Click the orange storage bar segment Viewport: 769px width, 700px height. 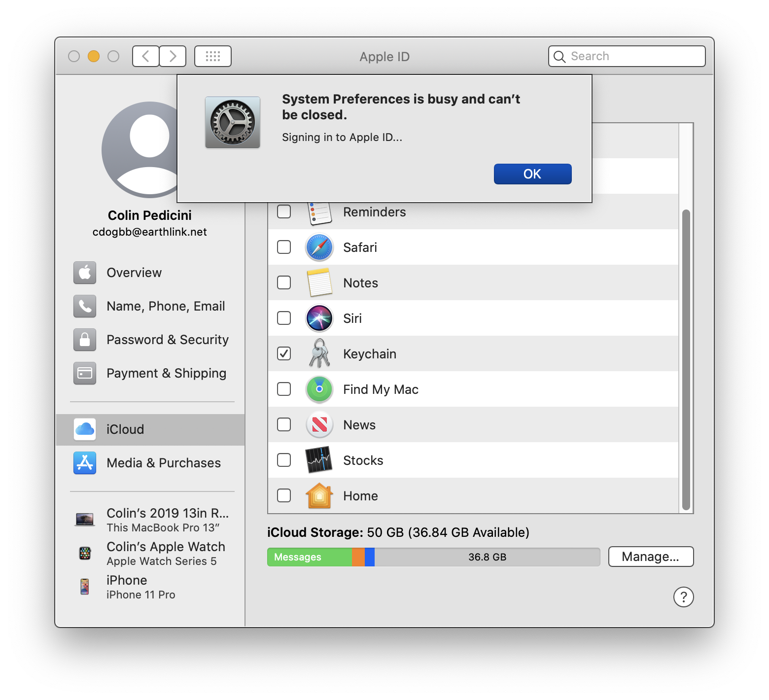point(358,557)
